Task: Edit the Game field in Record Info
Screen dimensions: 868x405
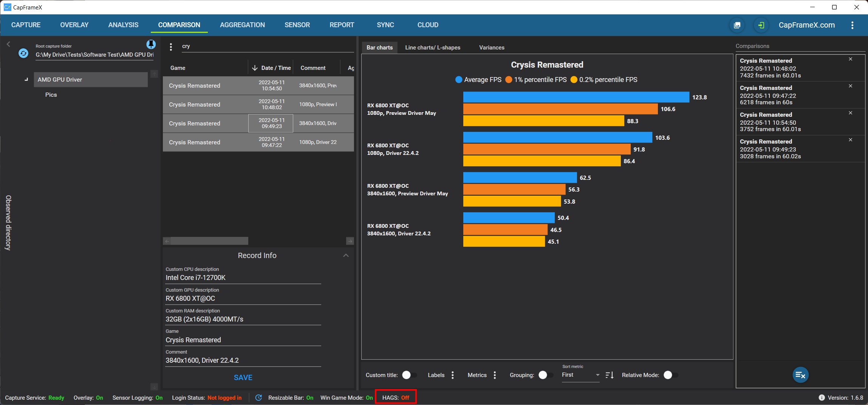Action: (x=243, y=340)
